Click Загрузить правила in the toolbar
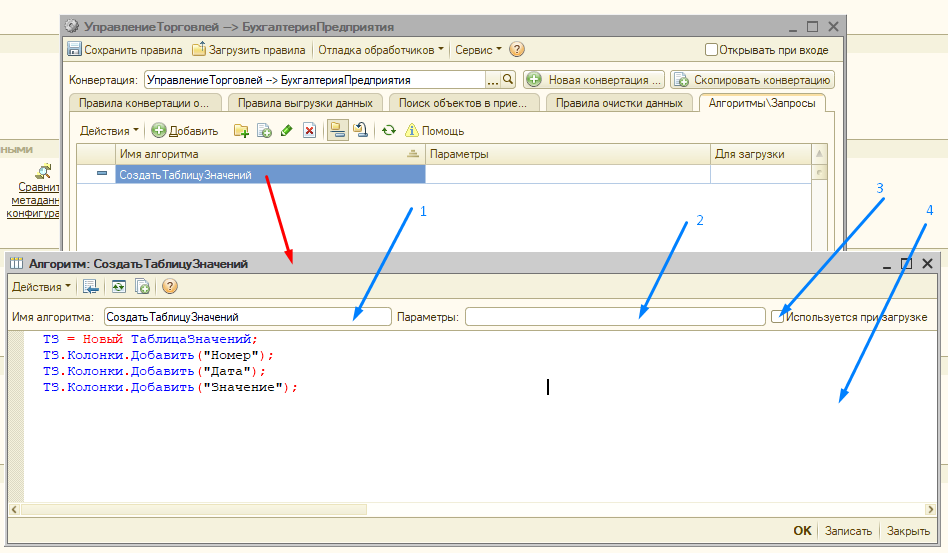This screenshot has width=948, height=553. (x=248, y=50)
